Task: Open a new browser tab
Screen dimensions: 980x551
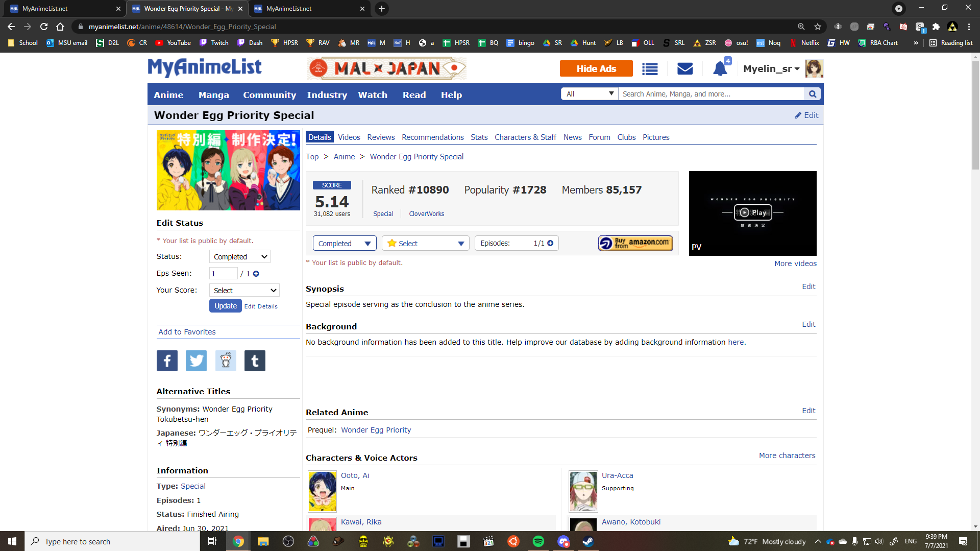Action: pos(381,9)
